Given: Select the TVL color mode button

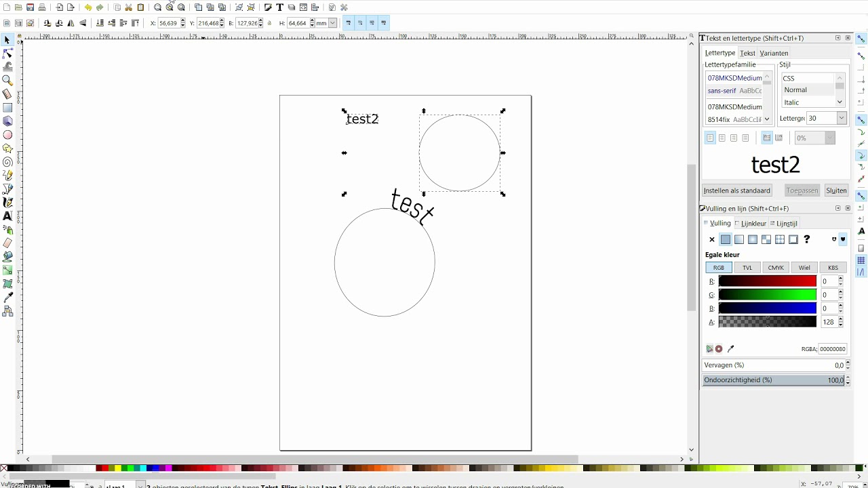Looking at the screenshot, I should (747, 268).
